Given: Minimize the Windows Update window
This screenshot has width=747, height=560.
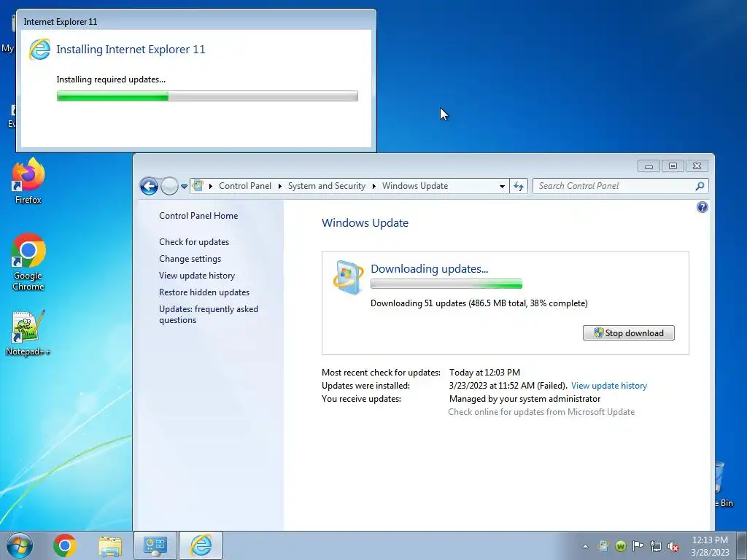Looking at the screenshot, I should click(x=649, y=166).
